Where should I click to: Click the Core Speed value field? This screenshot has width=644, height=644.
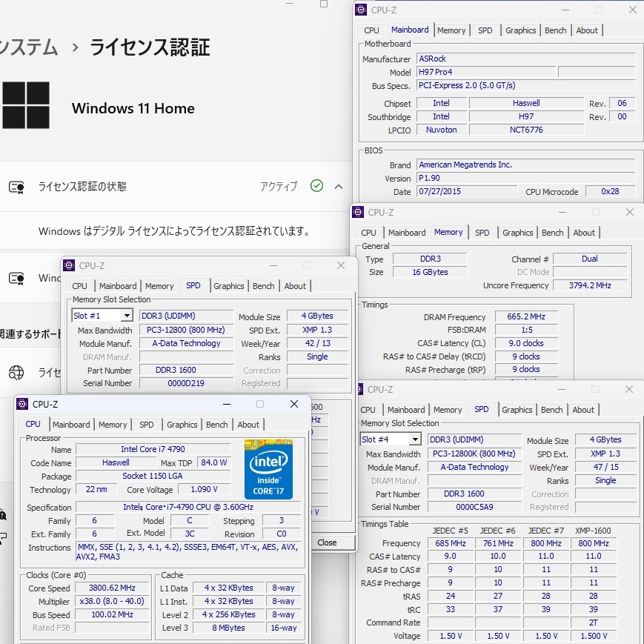click(x=110, y=588)
